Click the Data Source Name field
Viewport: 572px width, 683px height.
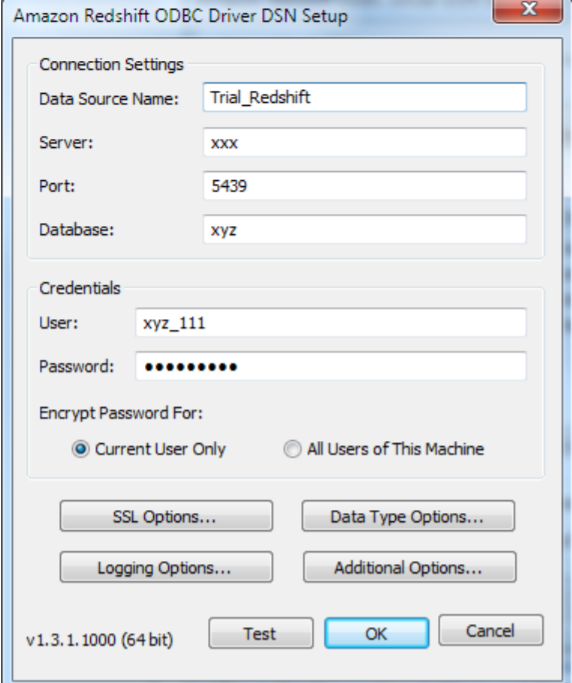[x=365, y=97]
